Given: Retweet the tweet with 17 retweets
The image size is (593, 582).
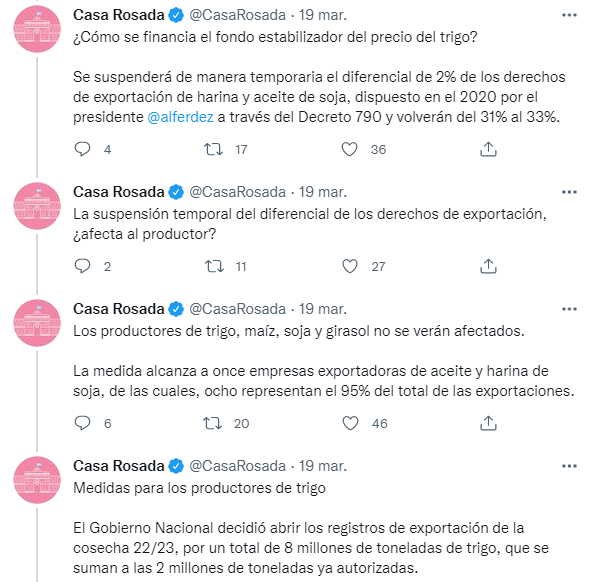Looking at the screenshot, I should [214, 149].
